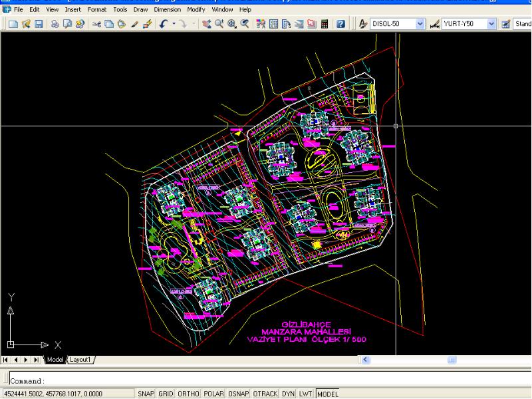Click the Redo arrow icon
The width and height of the screenshot is (532, 399).
tap(183, 24)
